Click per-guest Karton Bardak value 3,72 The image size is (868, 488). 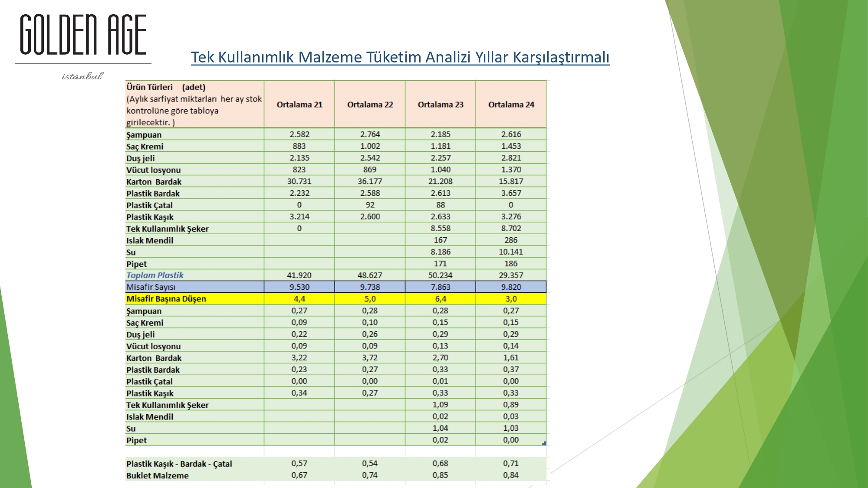(370, 357)
